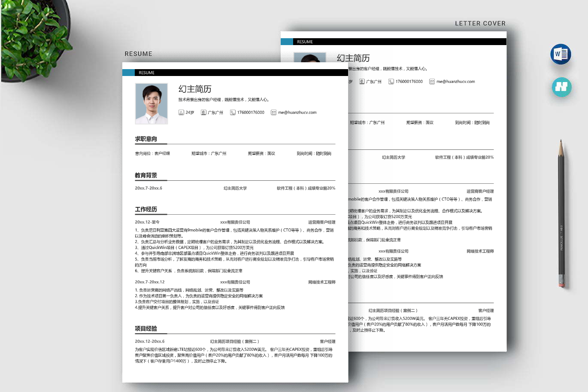Click the age icon beside 24岁
Image resolution: width=588 pixels, height=392 pixels.
181,112
